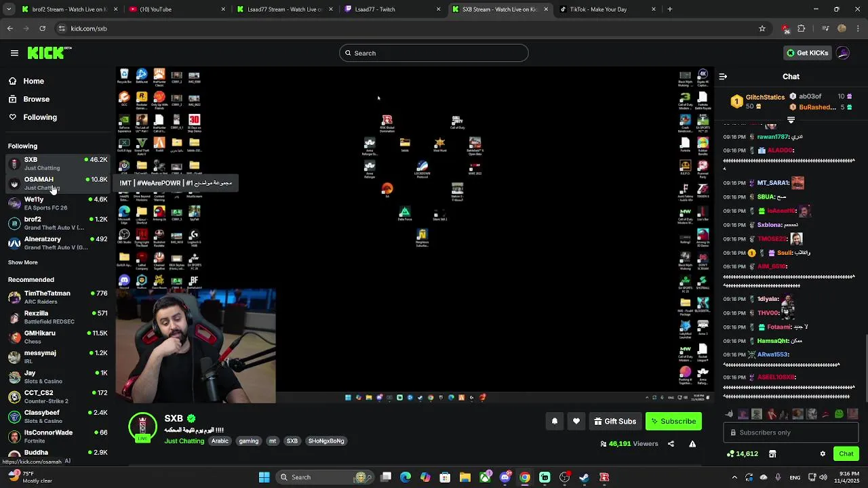Click the Just Chatting category link
Viewport: 868px width, 488px height.
point(184,441)
